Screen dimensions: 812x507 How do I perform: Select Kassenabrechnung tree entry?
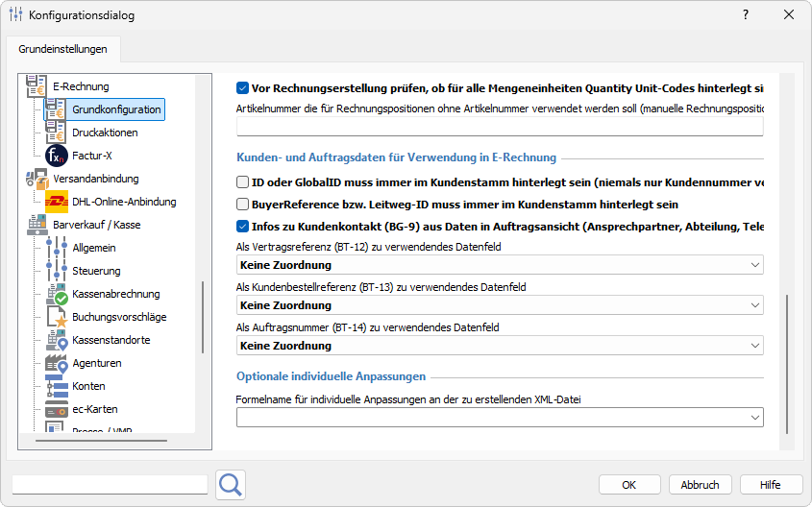[116, 294]
